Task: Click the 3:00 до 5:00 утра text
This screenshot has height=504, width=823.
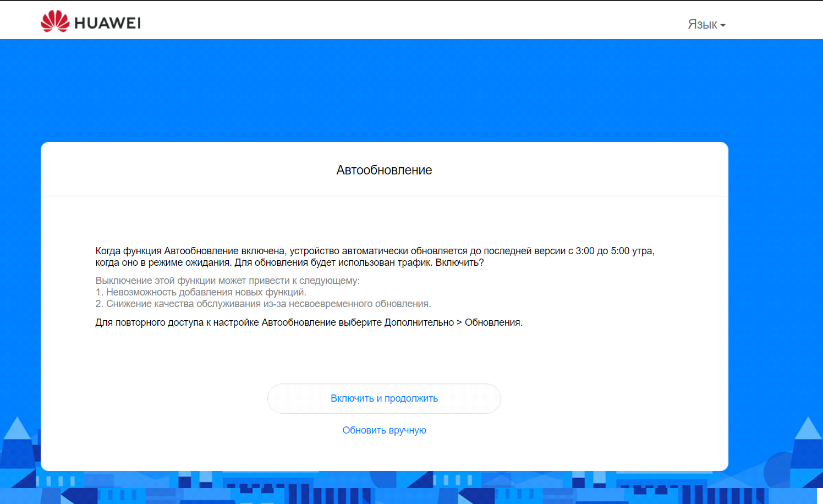Action: pos(614,251)
